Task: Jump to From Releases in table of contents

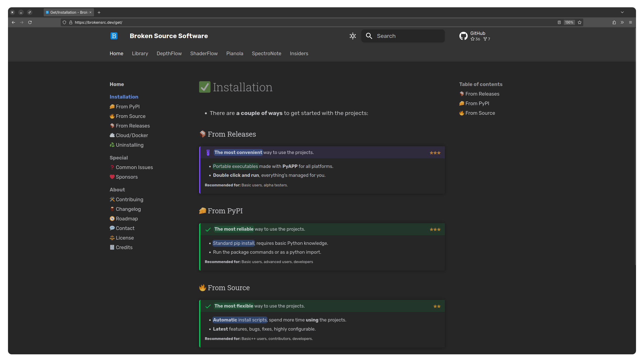Action: (x=479, y=94)
